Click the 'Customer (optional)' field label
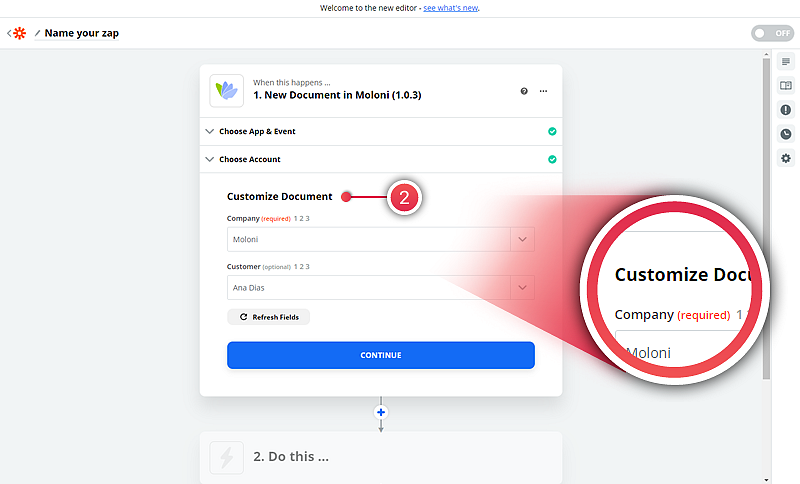This screenshot has width=800, height=484. click(259, 267)
